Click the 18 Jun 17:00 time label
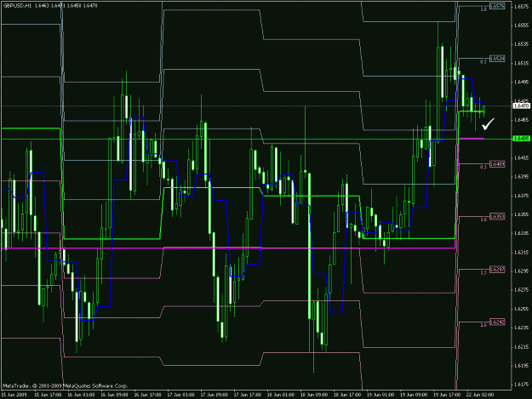 347,395
